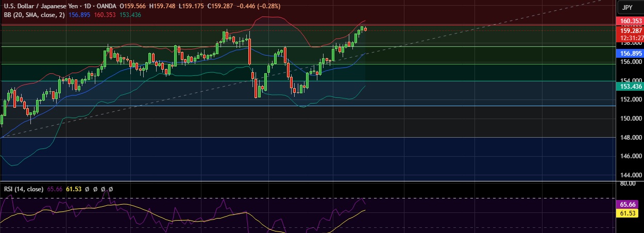Image resolution: width=644 pixels, height=233 pixels.
Task: Click the open price O159.566 value
Action: click(x=132, y=7)
